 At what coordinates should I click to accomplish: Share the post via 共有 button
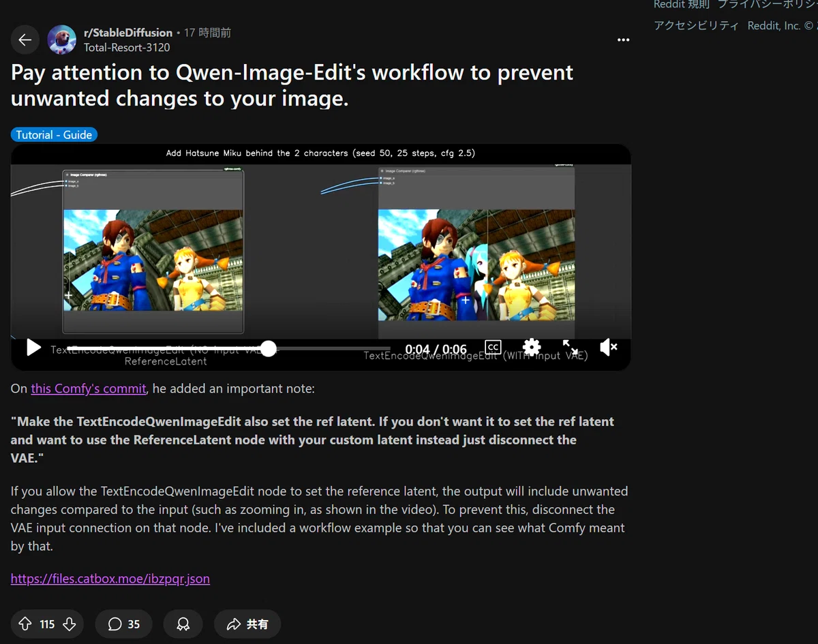pyautogui.click(x=247, y=624)
